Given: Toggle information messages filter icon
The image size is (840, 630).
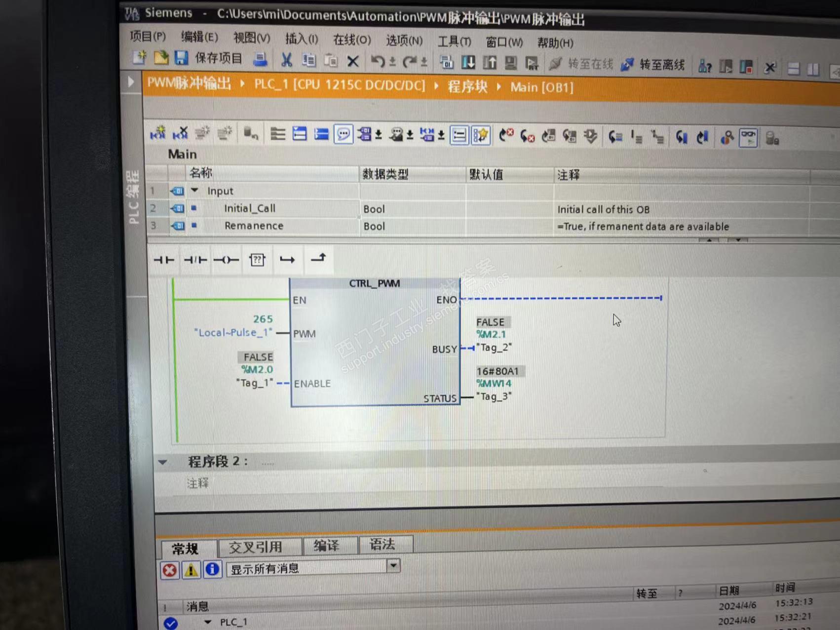Looking at the screenshot, I should [x=212, y=569].
